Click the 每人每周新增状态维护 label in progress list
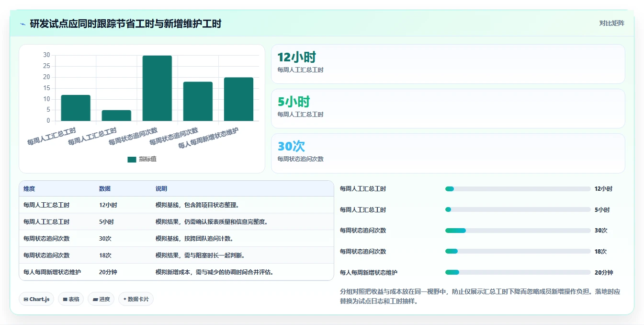This screenshot has width=644, height=325. pyautogui.click(x=369, y=272)
